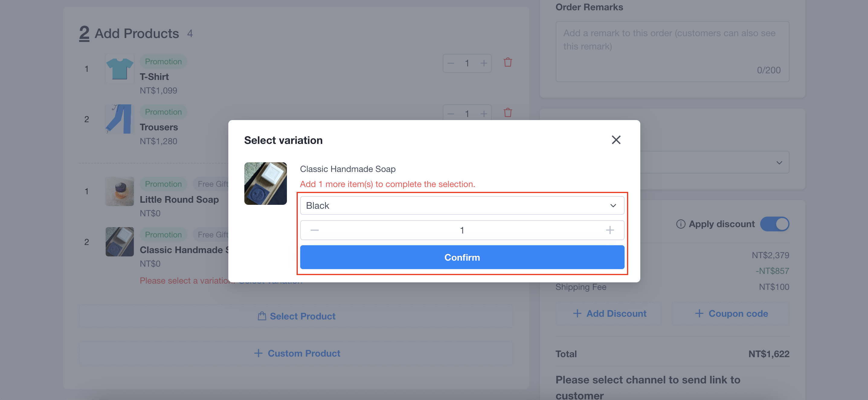Click the Apply discount info icon
Screen dimensions: 868x400
click(x=680, y=224)
